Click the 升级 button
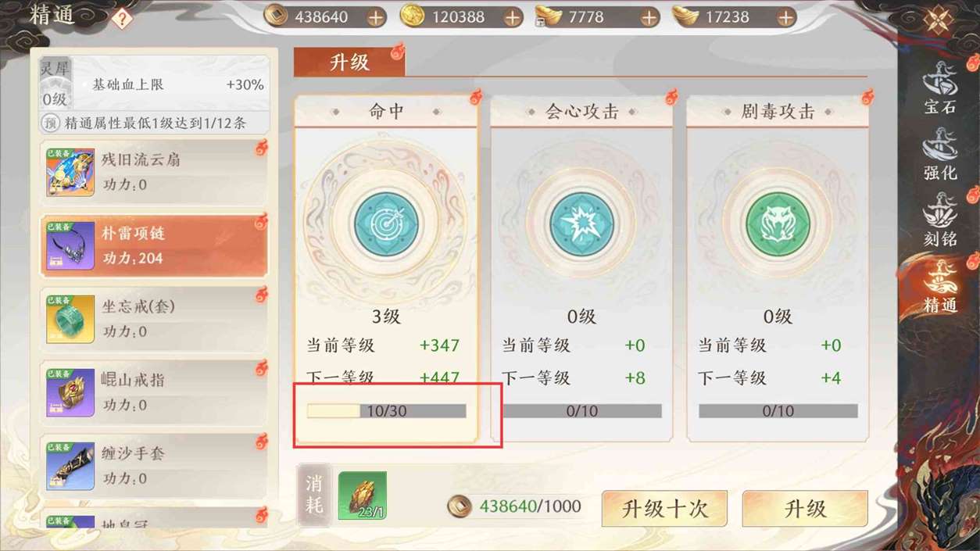The height and width of the screenshot is (551, 980). (805, 509)
